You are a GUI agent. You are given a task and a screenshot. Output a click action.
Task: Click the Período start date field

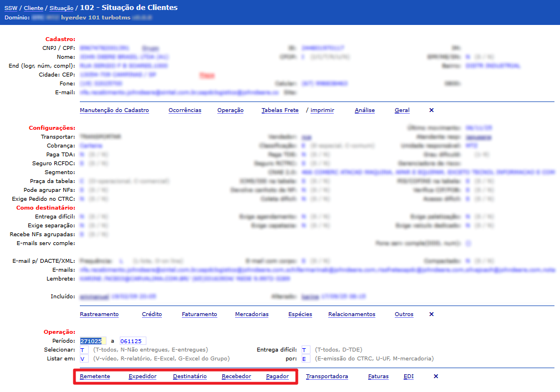92,341
